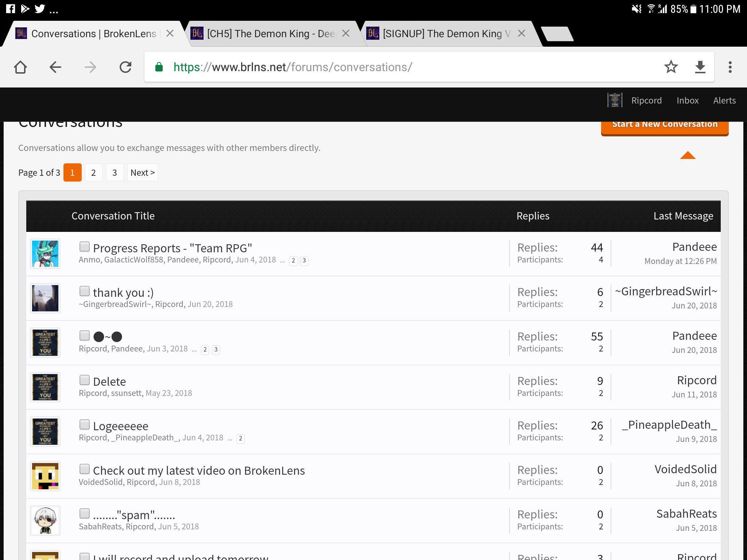747x560 pixels.
Task: Click the avatar on the Delete row
Action: point(45,387)
